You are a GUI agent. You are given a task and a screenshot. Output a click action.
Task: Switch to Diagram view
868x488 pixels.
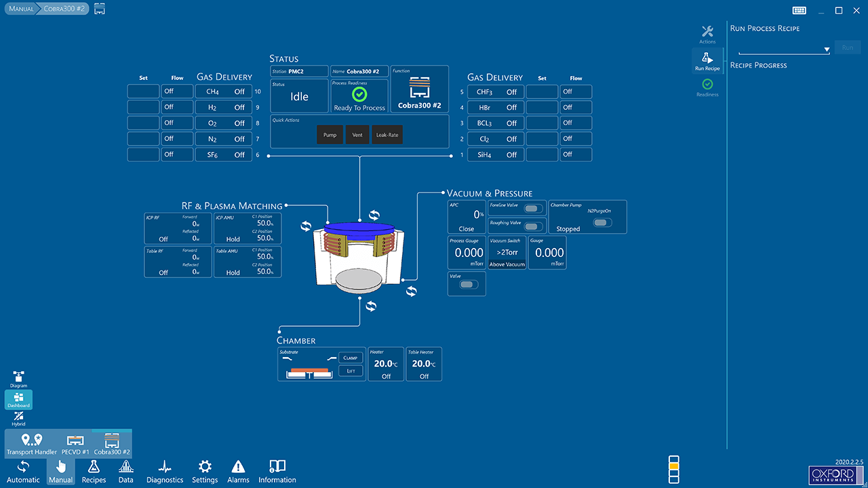click(18, 380)
